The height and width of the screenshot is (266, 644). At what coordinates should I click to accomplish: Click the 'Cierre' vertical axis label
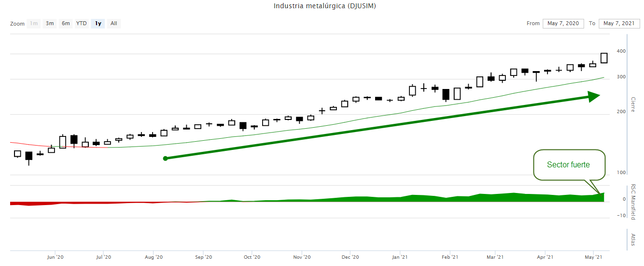[x=633, y=104]
